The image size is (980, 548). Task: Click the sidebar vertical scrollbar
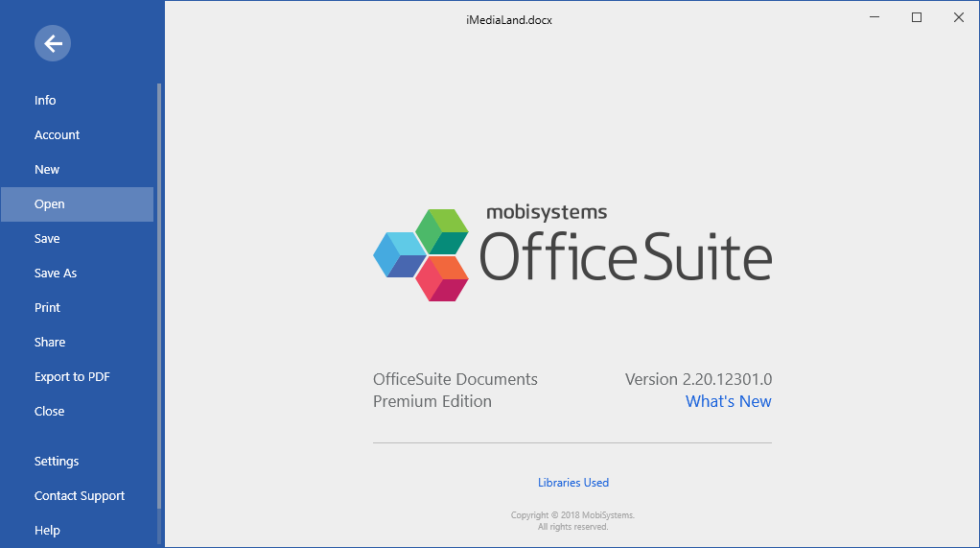(159, 296)
